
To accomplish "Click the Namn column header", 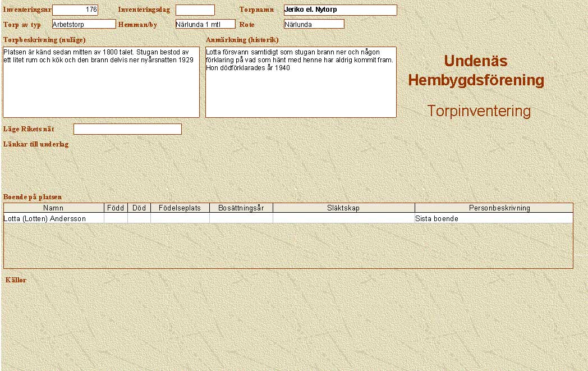I will pyautogui.click(x=54, y=208).
